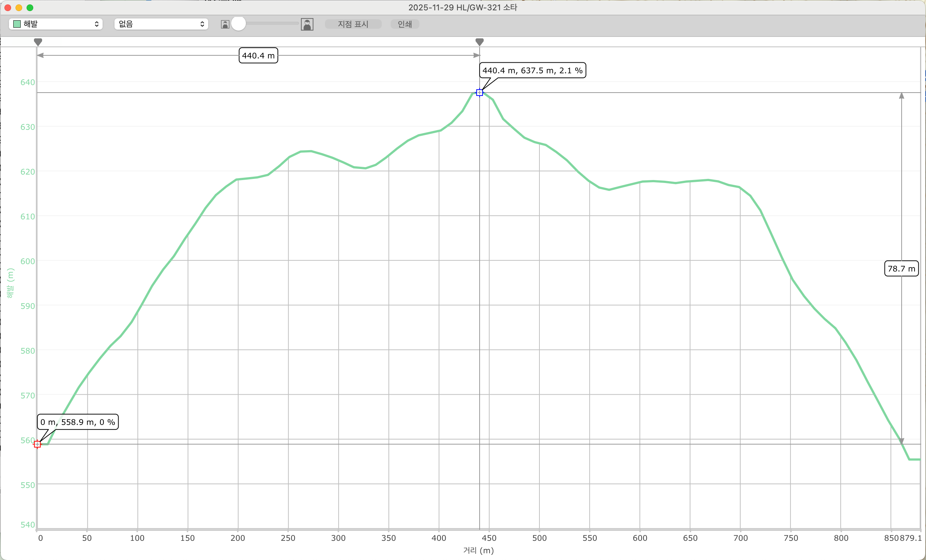Click the green 해발 color swatch
926x560 pixels.
[x=17, y=24]
